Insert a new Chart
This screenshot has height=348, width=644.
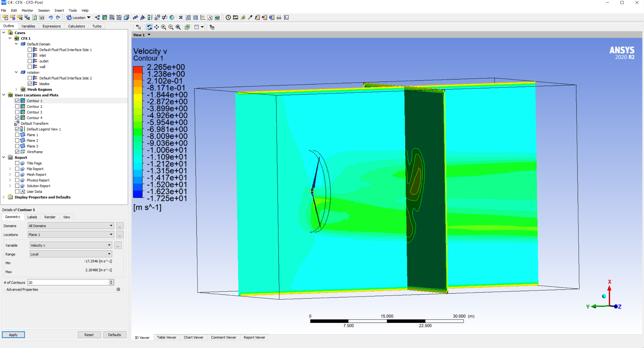203,17
